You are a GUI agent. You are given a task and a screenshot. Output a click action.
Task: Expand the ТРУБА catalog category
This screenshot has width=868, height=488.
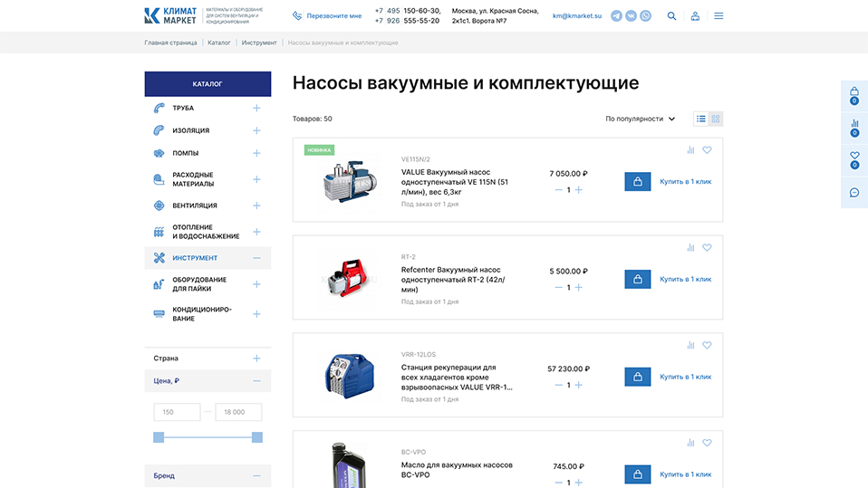[x=256, y=109]
